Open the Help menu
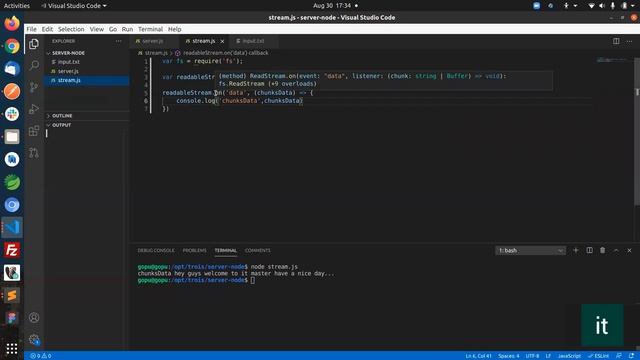The height and width of the screenshot is (360, 640). (x=174, y=29)
